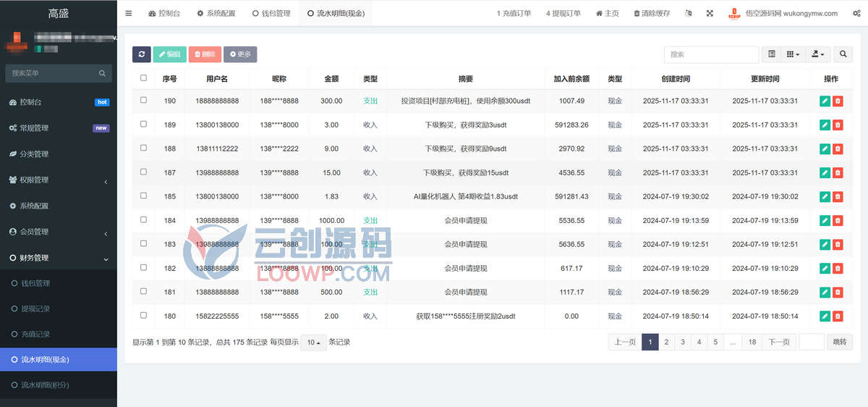Edit record 185 with the green pencil

(825, 197)
